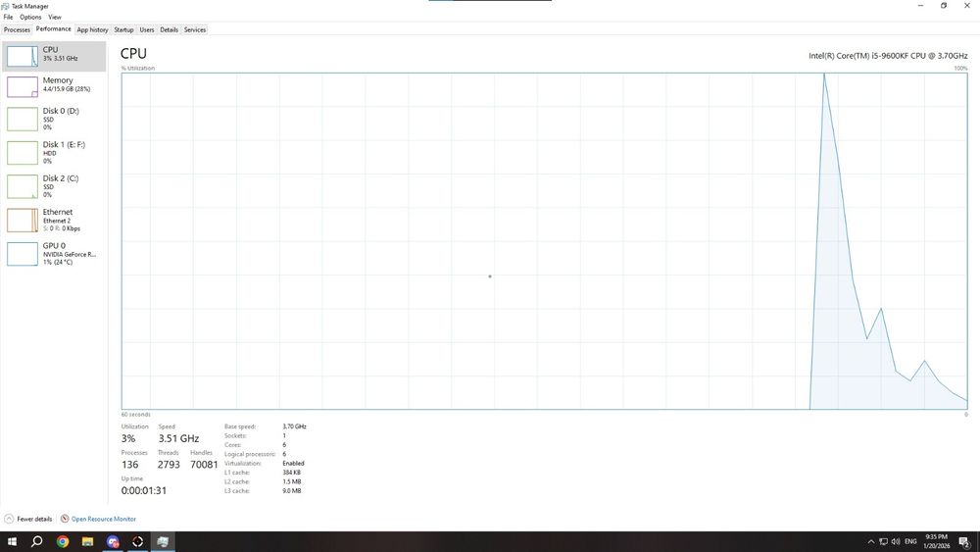Minimize the Task Manager window

click(x=920, y=6)
